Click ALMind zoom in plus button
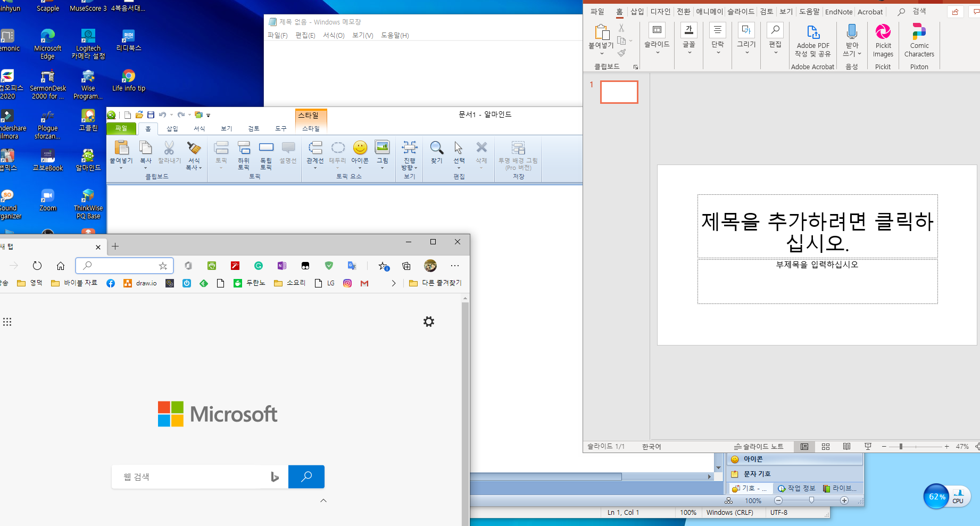This screenshot has width=980, height=526. click(844, 500)
